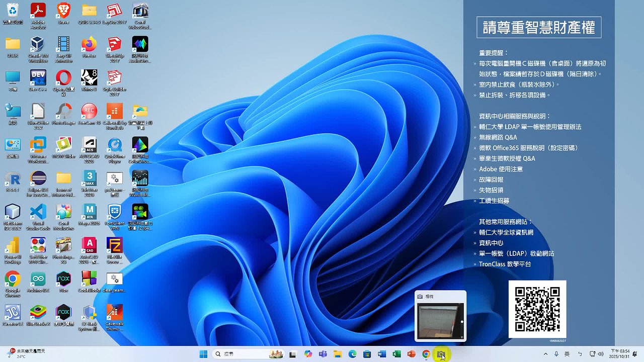Viewport: 644px width, 362px height.
Task: Launch Excel from the taskbar
Action: click(396, 354)
